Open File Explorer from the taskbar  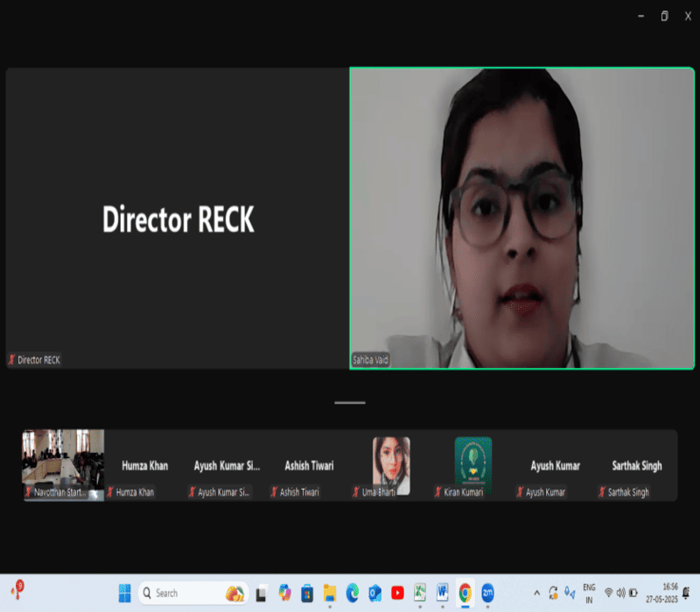point(330,593)
